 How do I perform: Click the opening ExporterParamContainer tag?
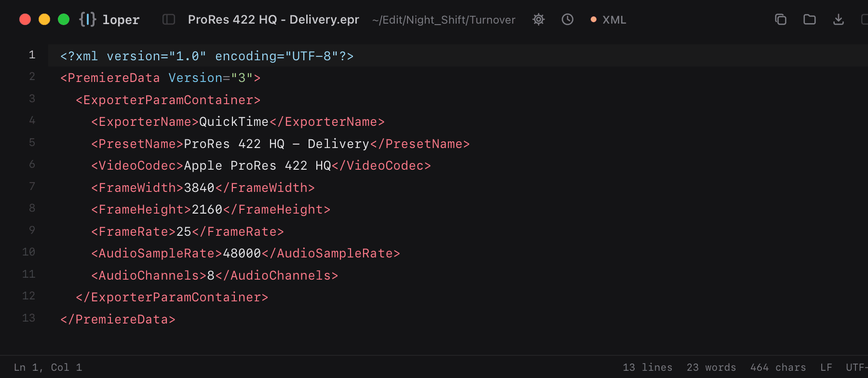click(168, 100)
